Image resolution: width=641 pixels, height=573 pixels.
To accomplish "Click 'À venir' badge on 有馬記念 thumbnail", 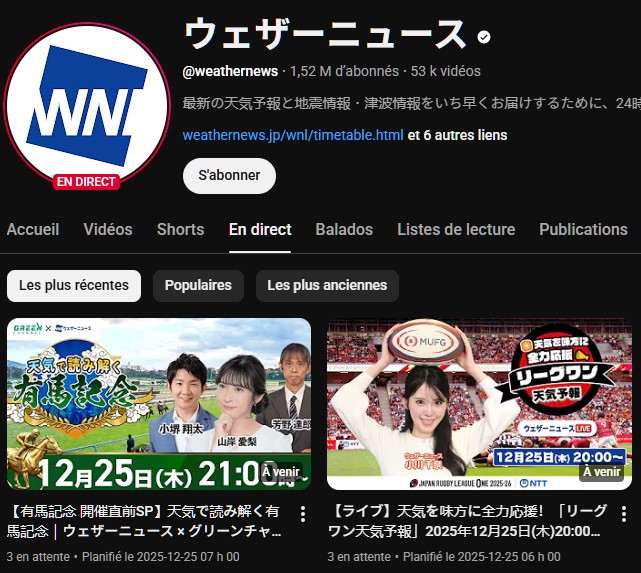I will (281, 472).
